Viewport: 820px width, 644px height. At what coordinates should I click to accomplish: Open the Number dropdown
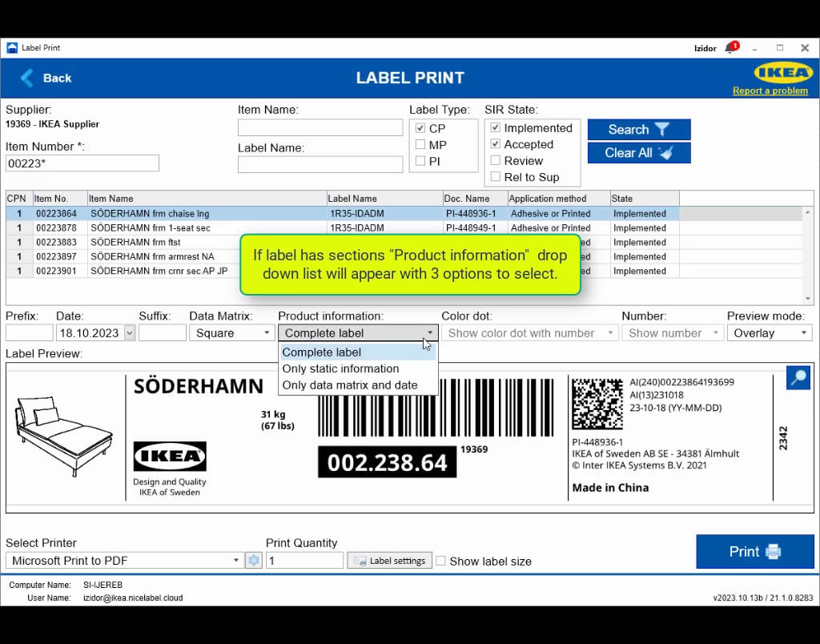point(673,332)
